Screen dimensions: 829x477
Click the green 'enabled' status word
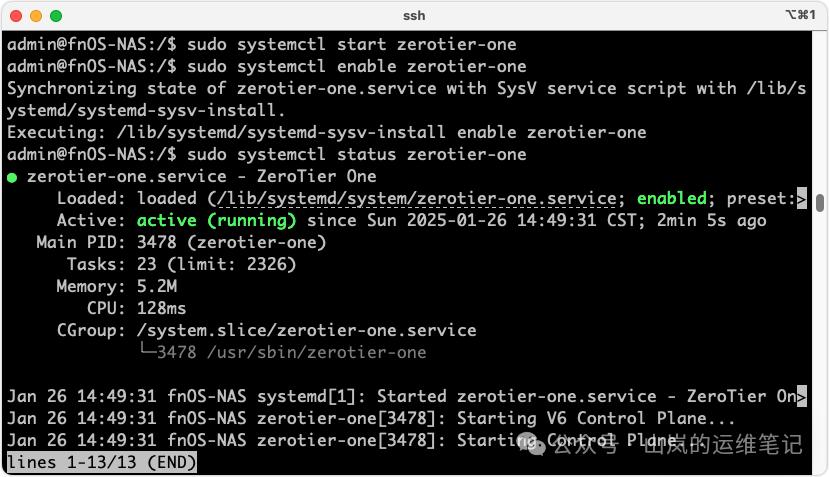point(671,198)
